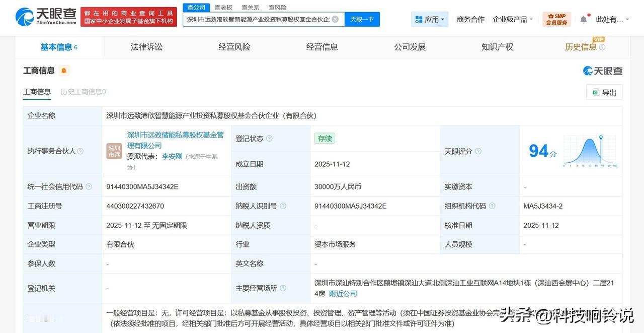Clear search text with the × icon
The width and height of the screenshot is (644, 333).
(x=334, y=19)
